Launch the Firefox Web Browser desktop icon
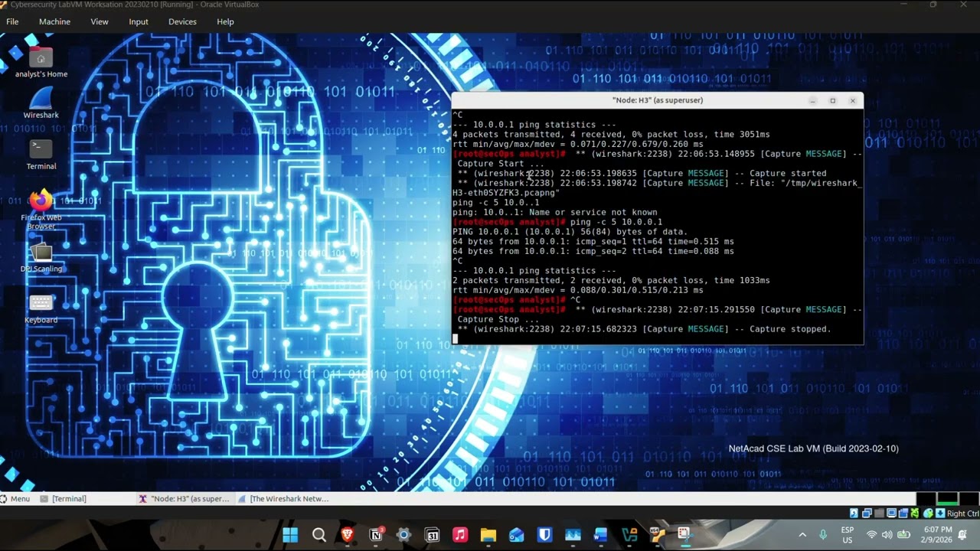The height and width of the screenshot is (551, 980). tap(41, 210)
